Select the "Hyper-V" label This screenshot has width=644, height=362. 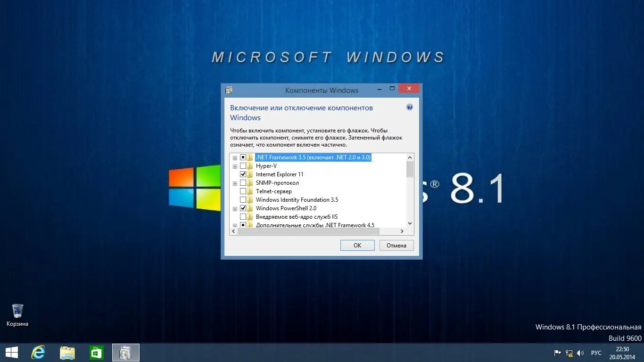pos(266,166)
